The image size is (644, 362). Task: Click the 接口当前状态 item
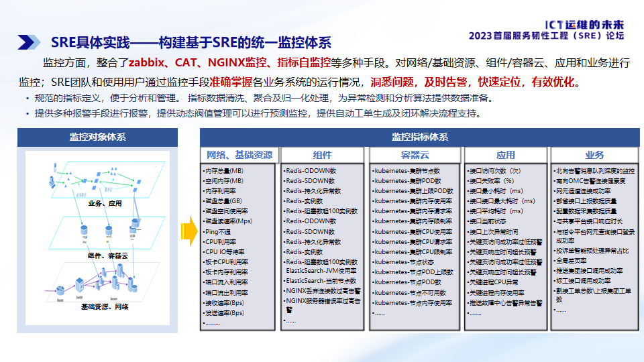487,221
